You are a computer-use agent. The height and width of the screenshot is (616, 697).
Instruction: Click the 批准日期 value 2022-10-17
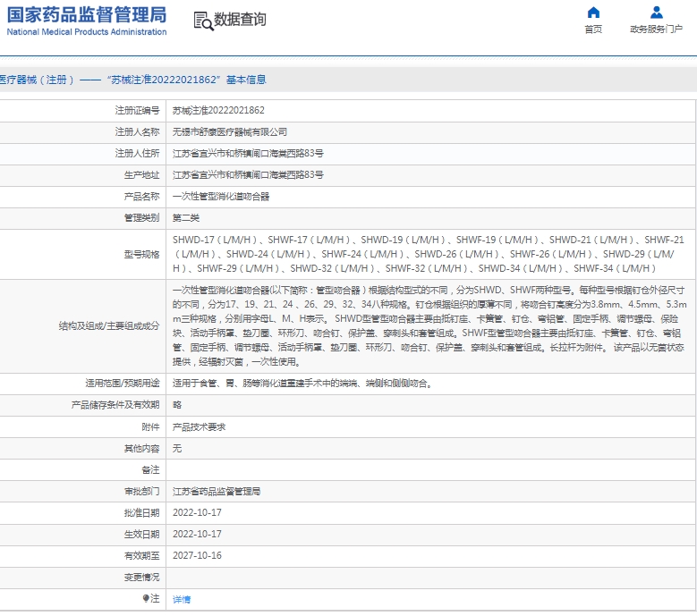pos(197,513)
